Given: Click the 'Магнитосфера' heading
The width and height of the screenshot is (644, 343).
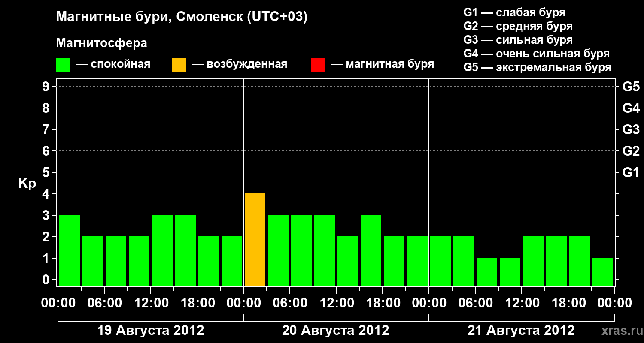Looking at the screenshot, I should point(102,43).
